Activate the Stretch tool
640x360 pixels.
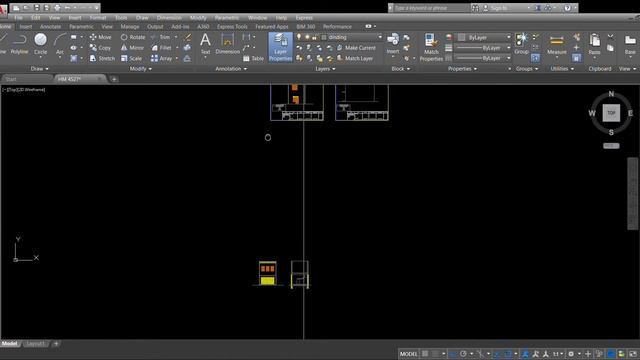[x=102, y=58]
